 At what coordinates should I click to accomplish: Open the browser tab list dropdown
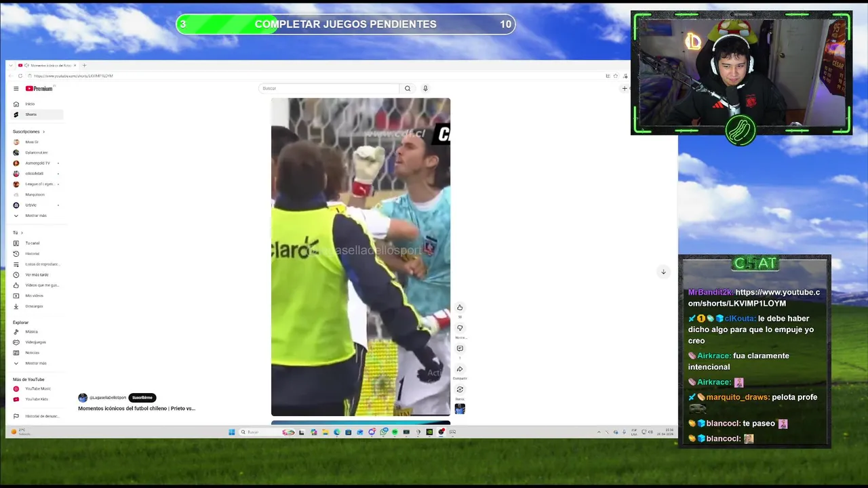click(x=10, y=66)
